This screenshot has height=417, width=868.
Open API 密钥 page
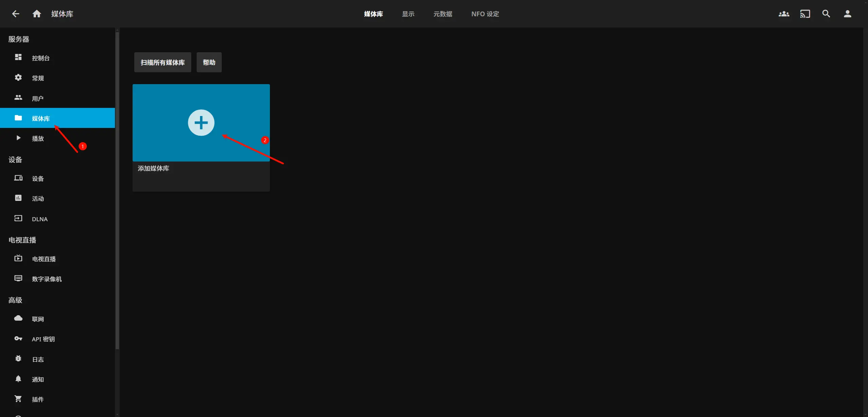click(43, 339)
